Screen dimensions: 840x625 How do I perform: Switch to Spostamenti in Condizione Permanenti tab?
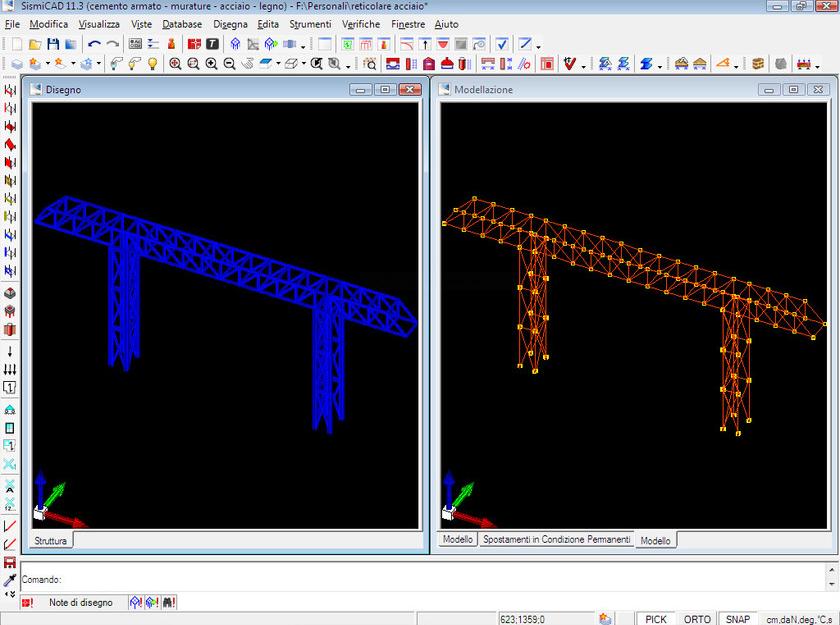click(x=556, y=540)
